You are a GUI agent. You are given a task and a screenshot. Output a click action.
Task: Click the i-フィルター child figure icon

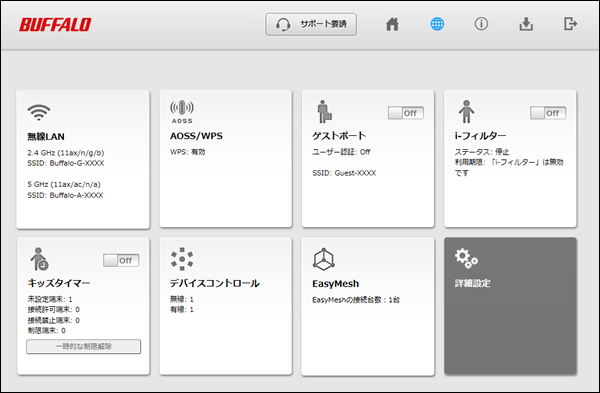click(x=466, y=111)
